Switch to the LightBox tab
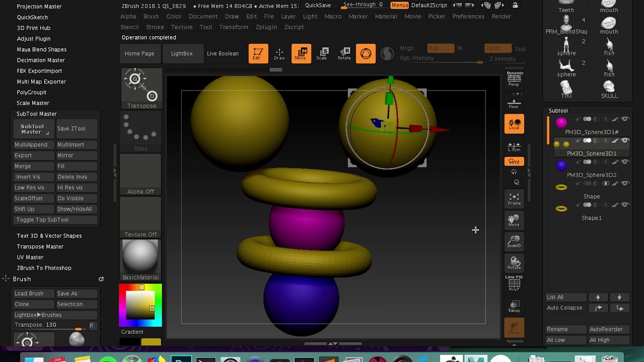Image resolution: width=644 pixels, height=362 pixels. 183,53
